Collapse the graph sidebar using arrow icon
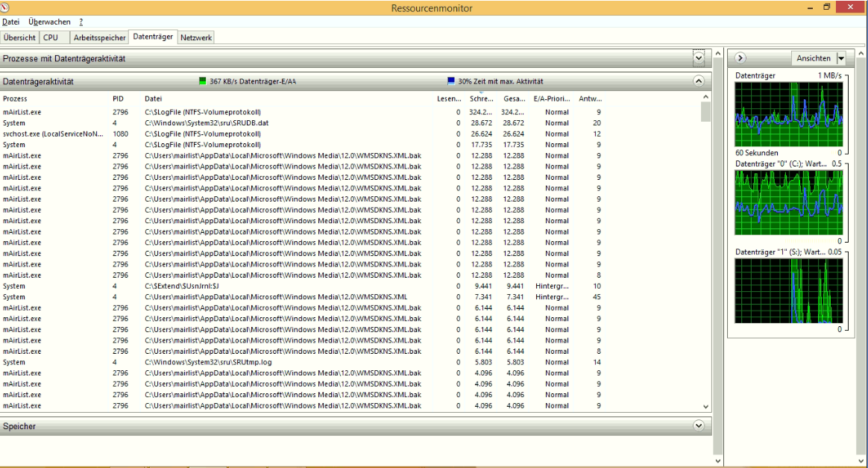This screenshot has width=868, height=468. [x=740, y=57]
